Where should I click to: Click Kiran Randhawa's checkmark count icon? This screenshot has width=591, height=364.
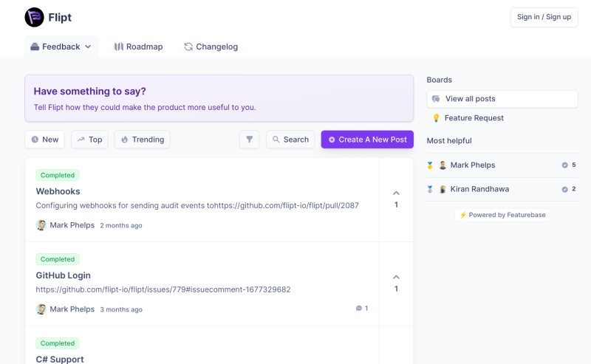tap(564, 189)
